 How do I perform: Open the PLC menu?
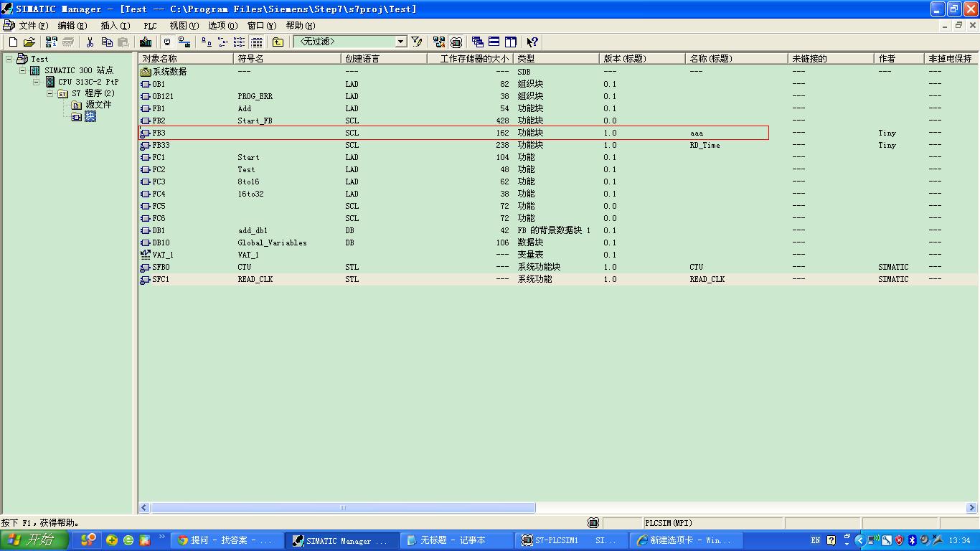[150, 26]
